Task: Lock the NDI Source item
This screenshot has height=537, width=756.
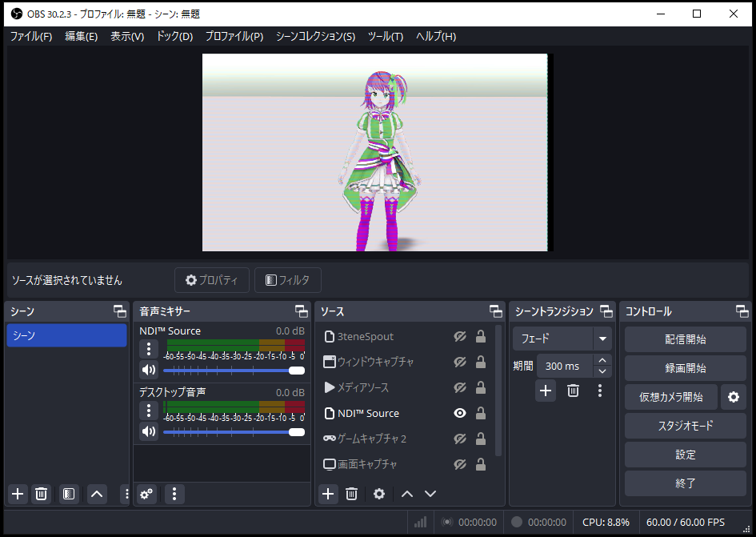Action: click(480, 413)
